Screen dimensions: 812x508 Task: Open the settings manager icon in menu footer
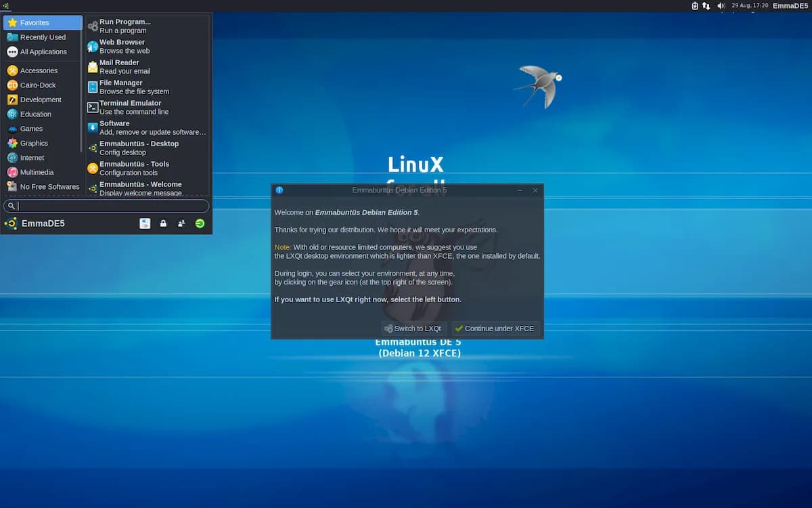145,224
